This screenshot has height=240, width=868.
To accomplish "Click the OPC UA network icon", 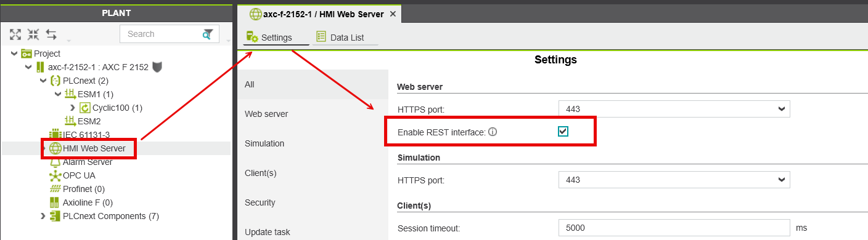I will [x=55, y=175].
